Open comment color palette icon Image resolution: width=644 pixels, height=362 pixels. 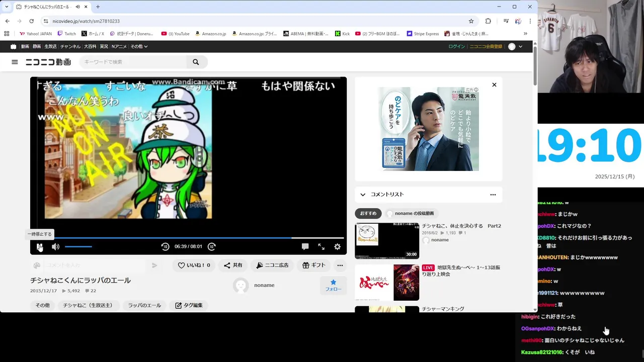click(37, 265)
